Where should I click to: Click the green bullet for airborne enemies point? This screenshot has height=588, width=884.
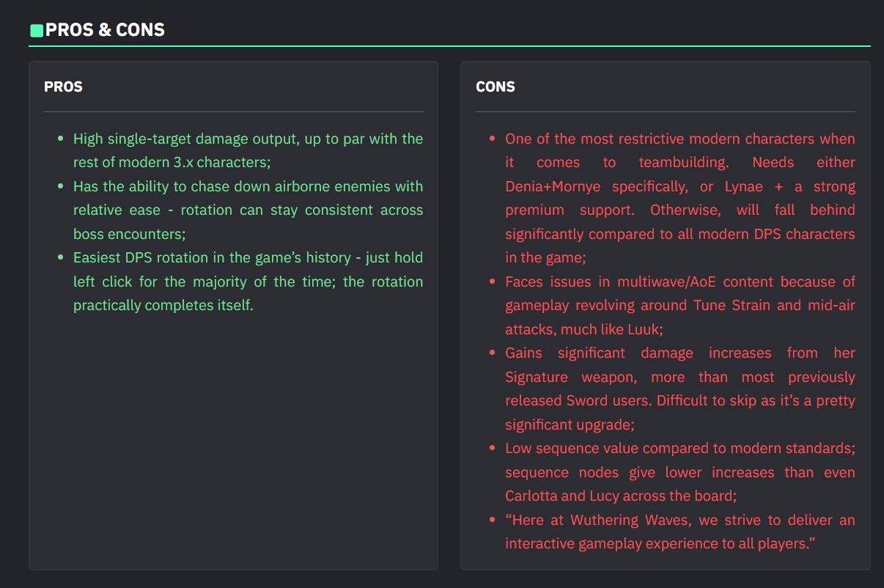coord(60,186)
